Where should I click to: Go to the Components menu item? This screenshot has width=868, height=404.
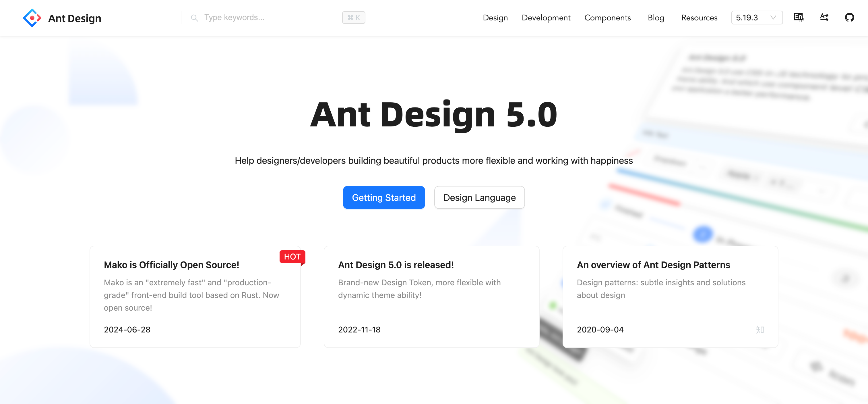click(x=607, y=18)
